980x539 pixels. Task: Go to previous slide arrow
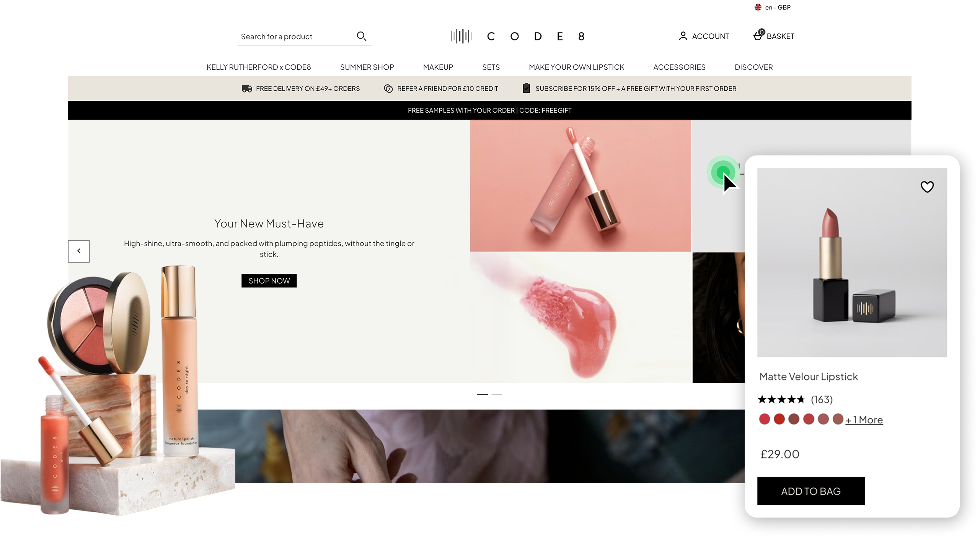pyautogui.click(x=79, y=251)
